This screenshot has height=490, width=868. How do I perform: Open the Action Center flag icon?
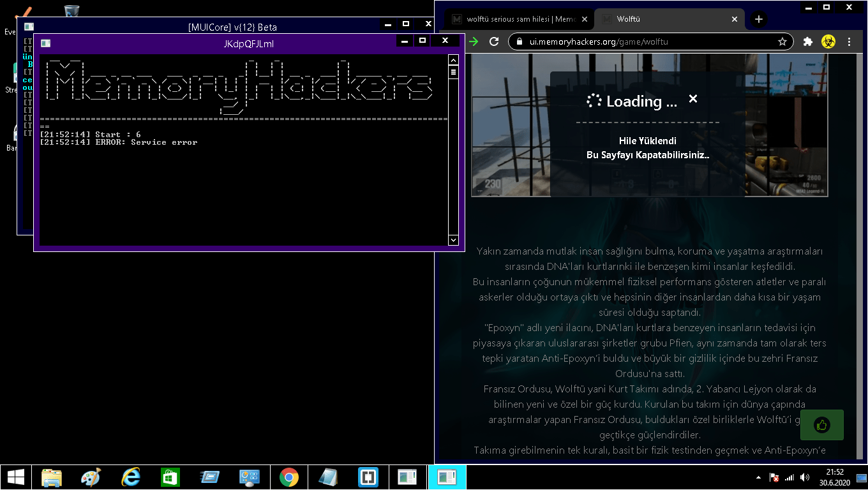pyautogui.click(x=774, y=477)
